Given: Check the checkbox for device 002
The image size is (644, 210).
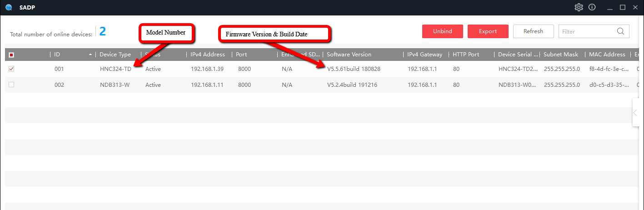Looking at the screenshot, I should click(11, 85).
